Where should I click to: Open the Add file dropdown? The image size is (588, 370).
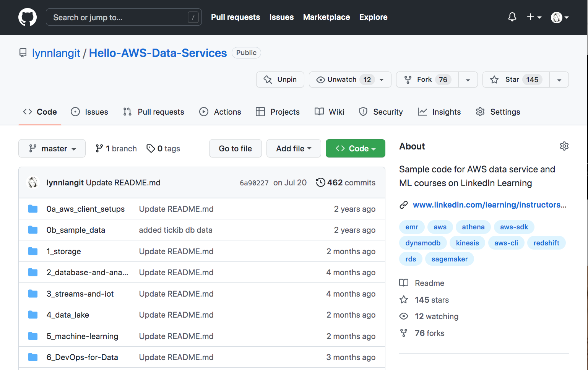pyautogui.click(x=294, y=148)
